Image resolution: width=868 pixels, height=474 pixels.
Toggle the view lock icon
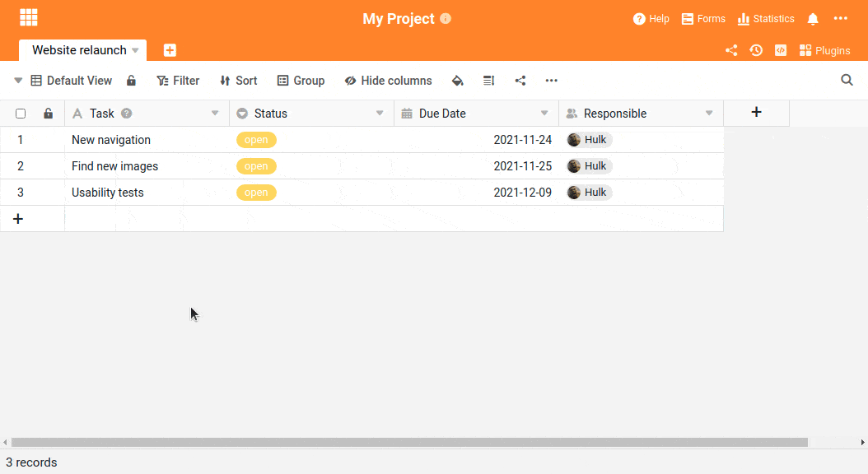(x=131, y=81)
